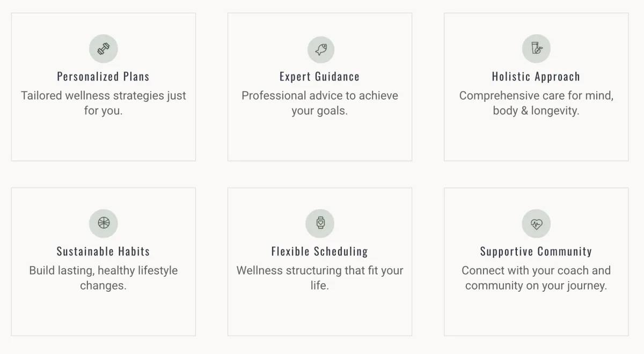The width and height of the screenshot is (644, 354).
Task: Select the Expert Guidance title
Action: [x=320, y=77]
